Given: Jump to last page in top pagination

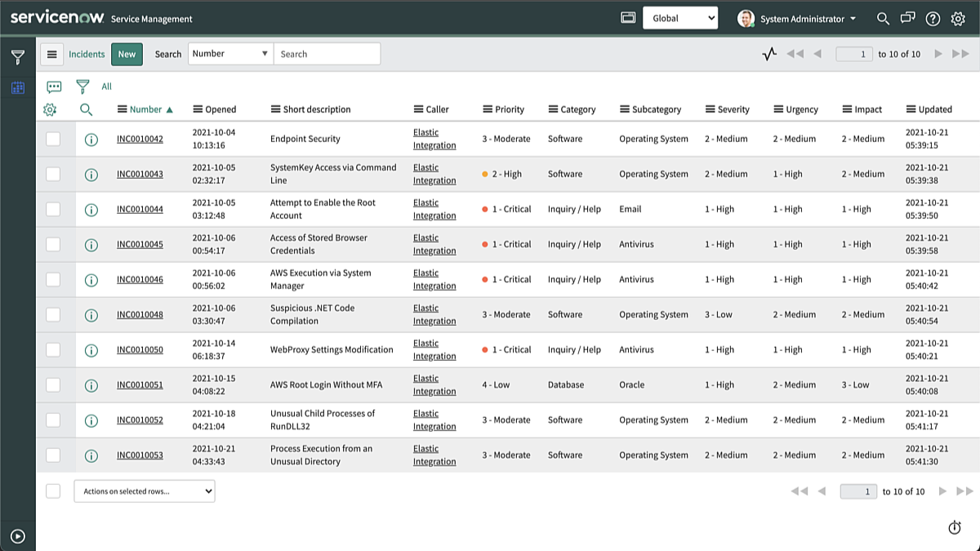Looking at the screenshot, I should [961, 54].
